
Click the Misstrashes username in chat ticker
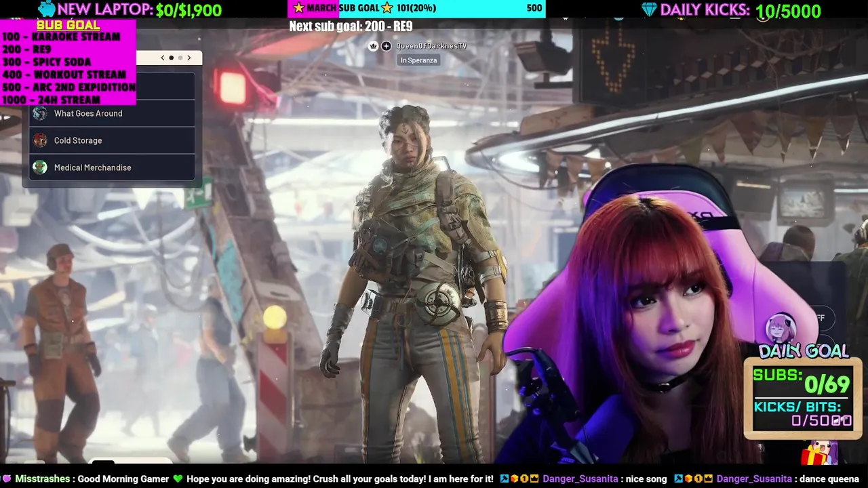43,479
